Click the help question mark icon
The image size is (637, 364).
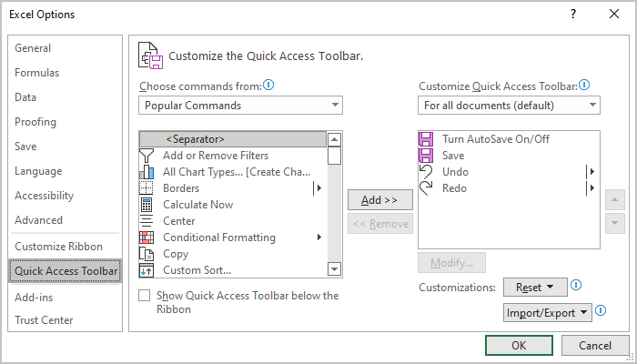click(x=573, y=15)
